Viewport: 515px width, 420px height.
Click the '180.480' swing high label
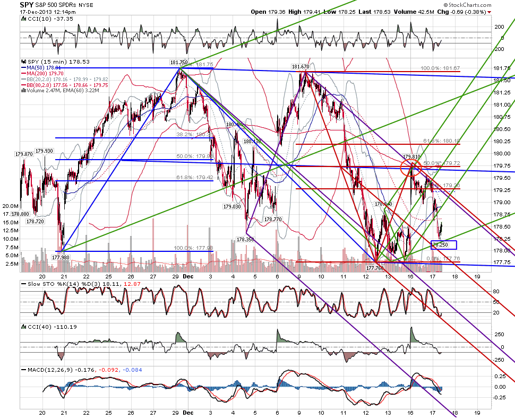click(x=235, y=125)
